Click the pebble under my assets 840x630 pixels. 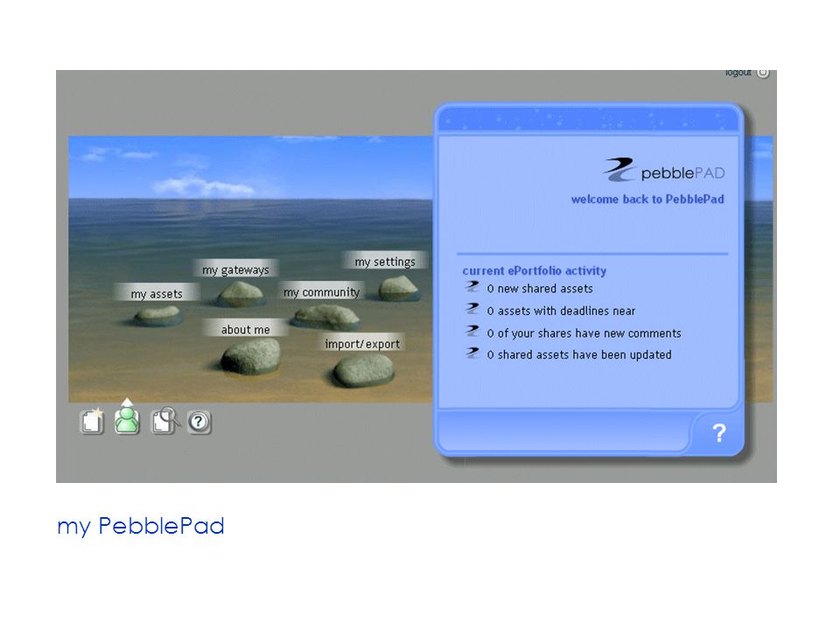(x=157, y=315)
